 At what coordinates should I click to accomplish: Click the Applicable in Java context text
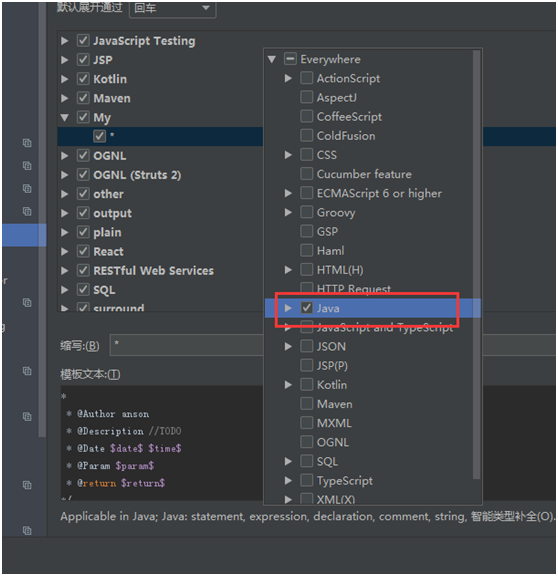point(307,516)
